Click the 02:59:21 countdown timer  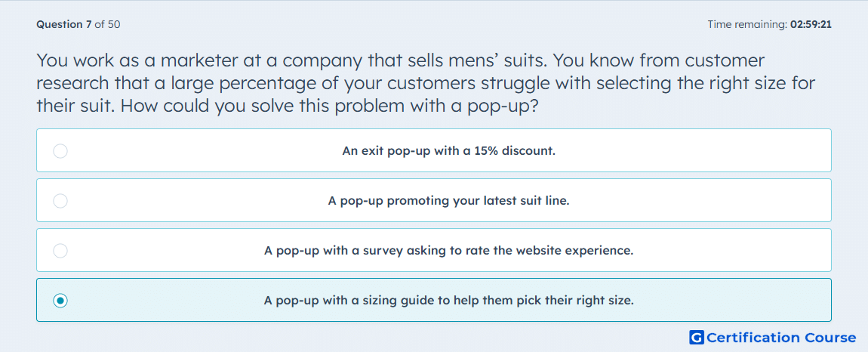click(811, 24)
